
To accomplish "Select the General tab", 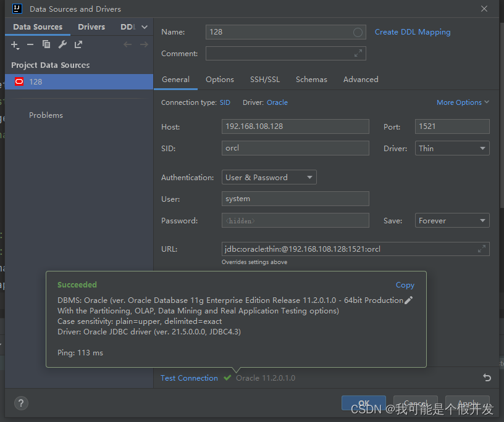I will click(175, 80).
